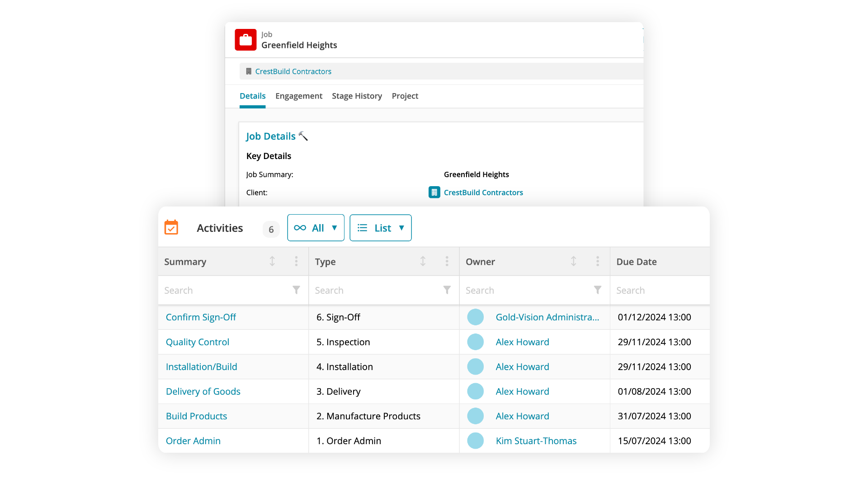Viewport: 868px width, 488px height.
Task: Open the Delivery of Goods activity
Action: [x=203, y=391]
